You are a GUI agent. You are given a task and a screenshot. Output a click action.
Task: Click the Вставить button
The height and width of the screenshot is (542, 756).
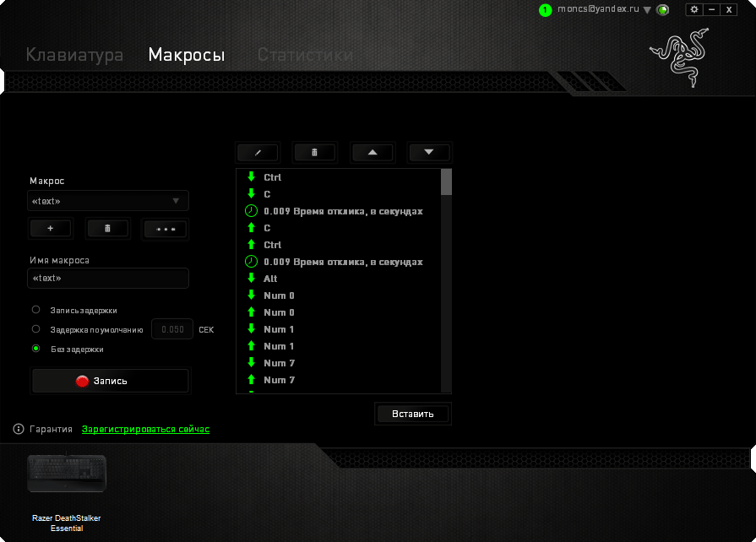(413, 414)
